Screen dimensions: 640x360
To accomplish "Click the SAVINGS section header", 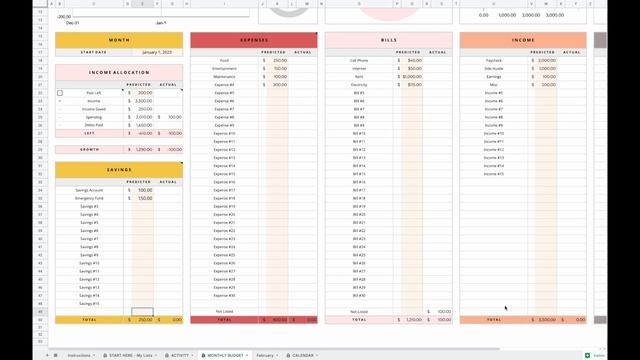I will tap(119, 169).
